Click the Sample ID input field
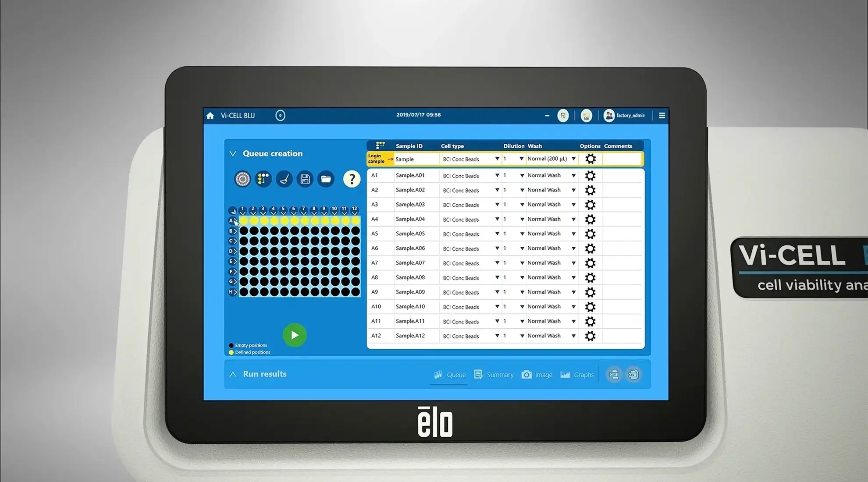 pyautogui.click(x=414, y=159)
